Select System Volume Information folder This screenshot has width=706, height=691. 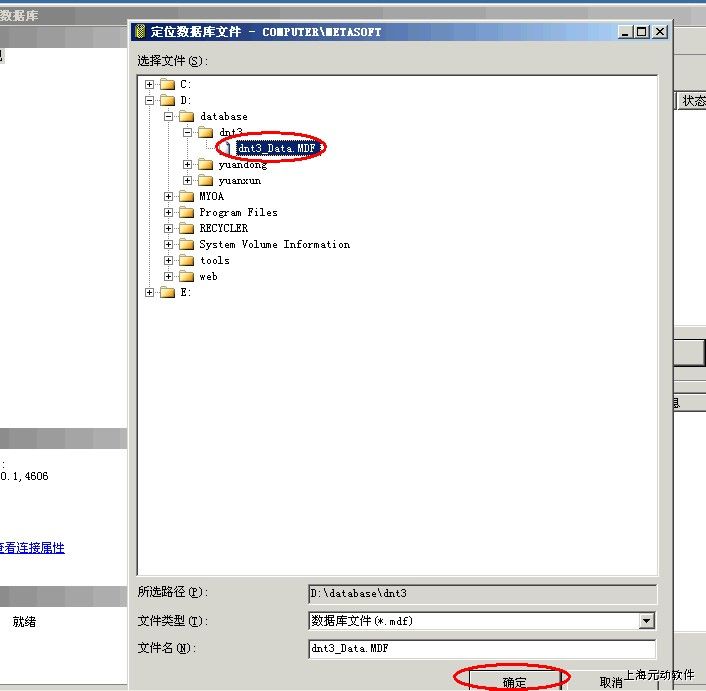274,245
